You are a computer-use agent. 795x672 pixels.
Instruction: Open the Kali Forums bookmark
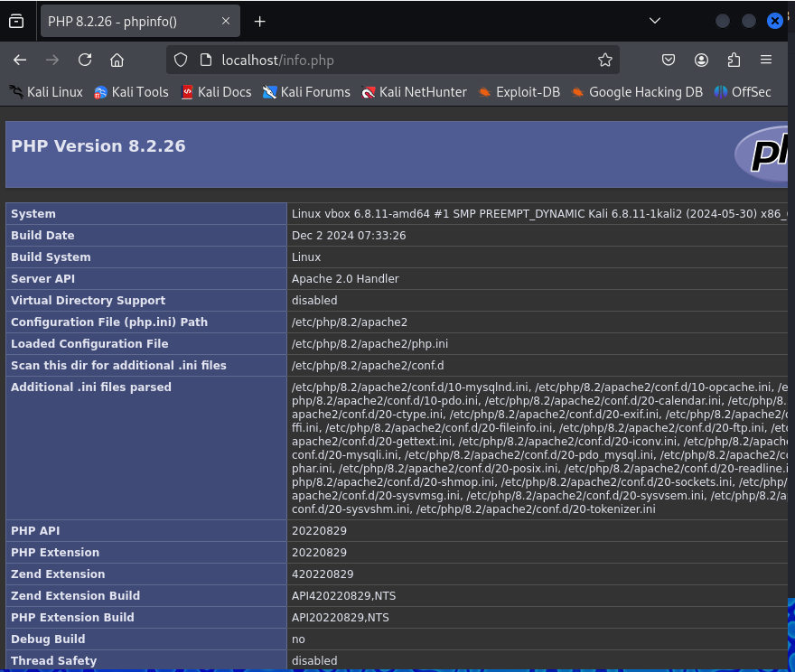click(306, 92)
